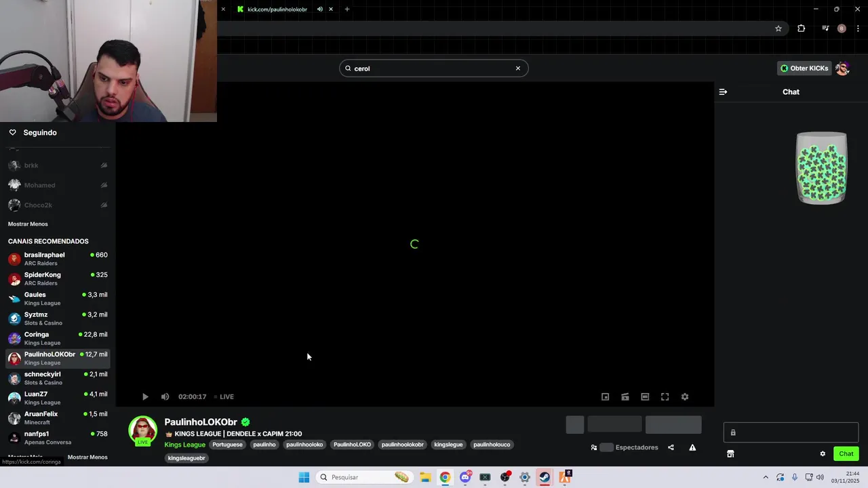This screenshot has height=488, width=868.
Task: Open the Kings League category link
Action: coord(184,445)
